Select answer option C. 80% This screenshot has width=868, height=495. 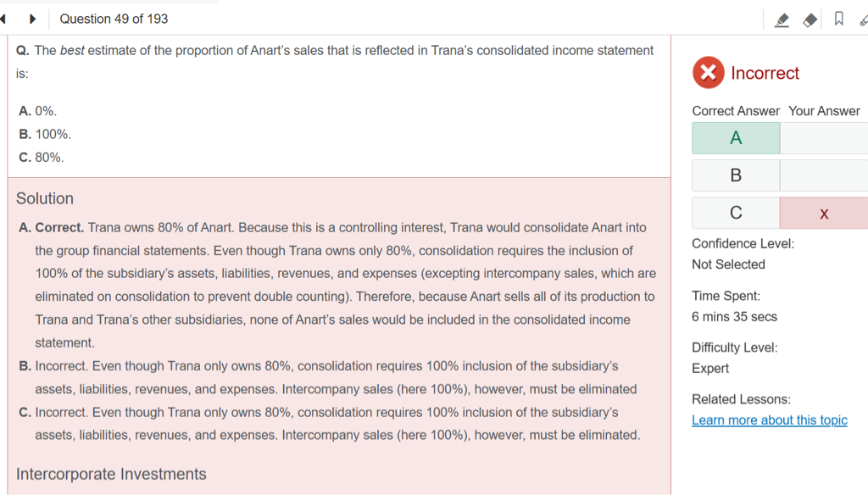[42, 158]
